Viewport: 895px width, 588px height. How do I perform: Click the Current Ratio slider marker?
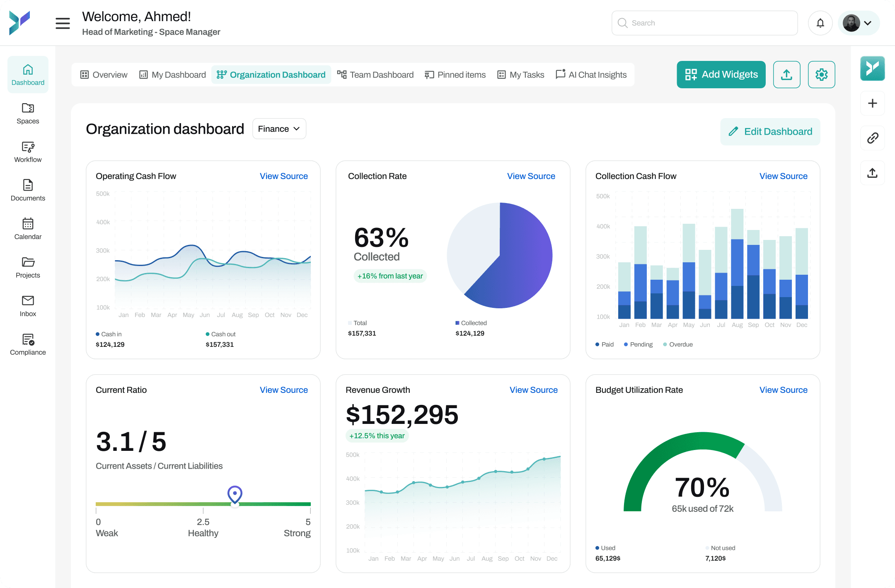click(235, 495)
